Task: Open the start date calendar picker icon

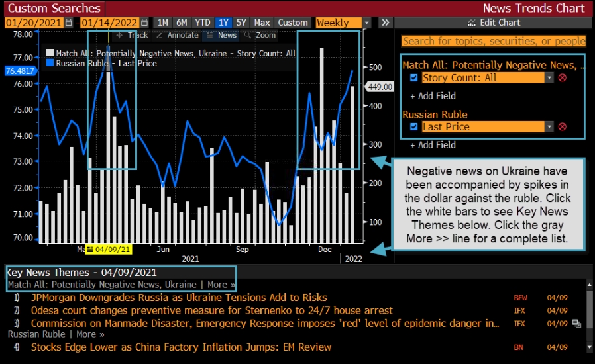Action: 68,23
